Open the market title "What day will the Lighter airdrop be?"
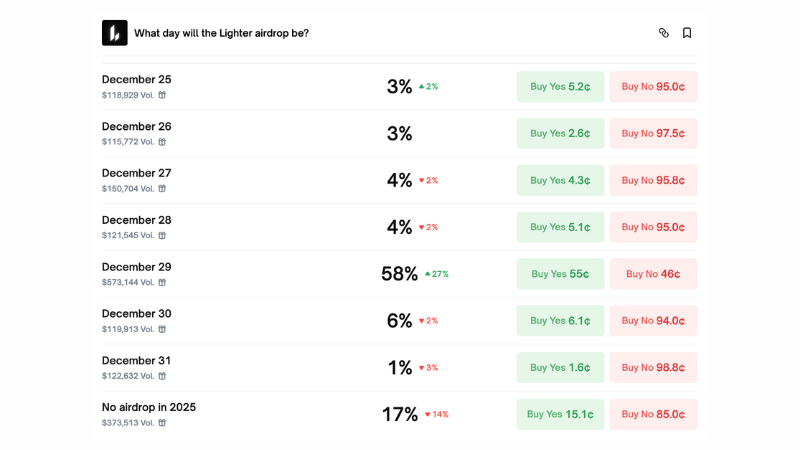800x450 pixels. (221, 33)
